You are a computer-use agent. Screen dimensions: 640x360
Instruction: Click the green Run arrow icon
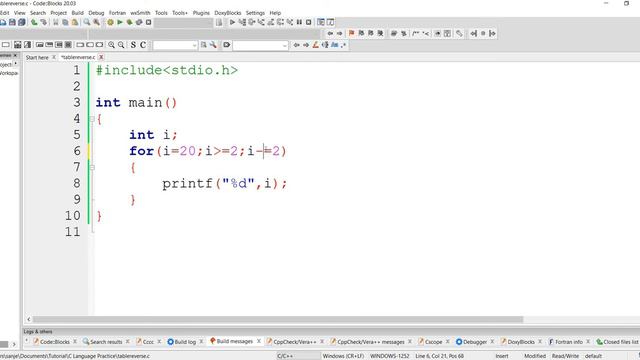120,22
